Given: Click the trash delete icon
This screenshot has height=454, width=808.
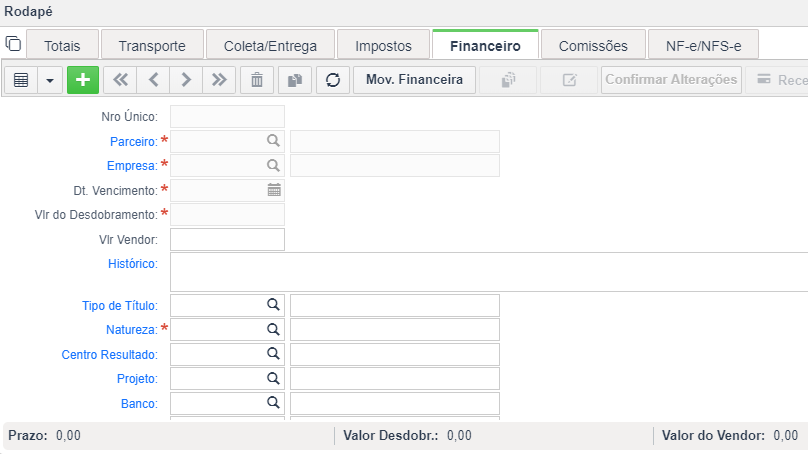Looking at the screenshot, I should (x=257, y=80).
